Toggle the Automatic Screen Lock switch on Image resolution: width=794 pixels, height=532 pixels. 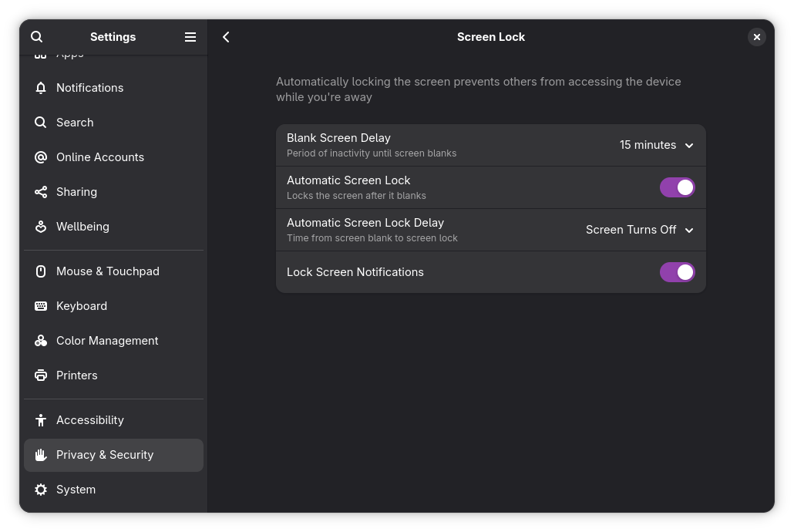tap(677, 187)
